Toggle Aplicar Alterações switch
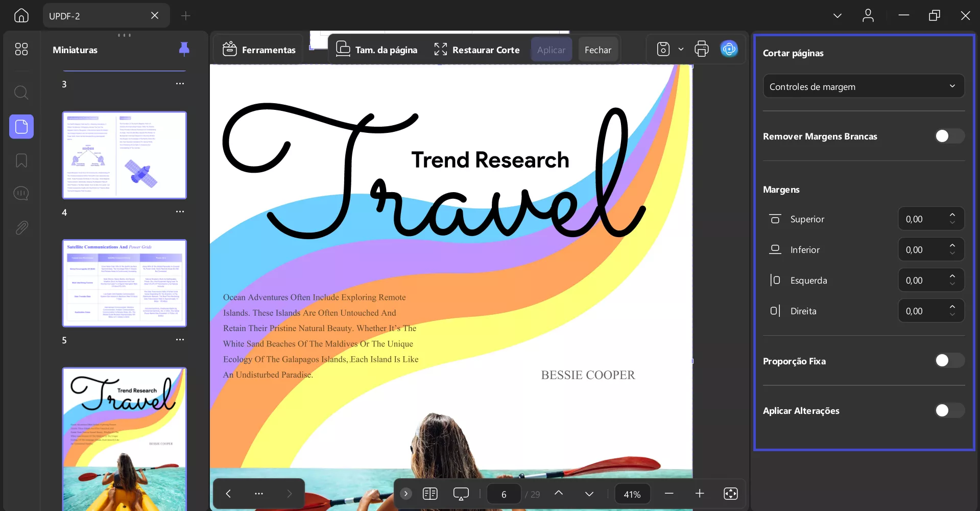 click(950, 410)
